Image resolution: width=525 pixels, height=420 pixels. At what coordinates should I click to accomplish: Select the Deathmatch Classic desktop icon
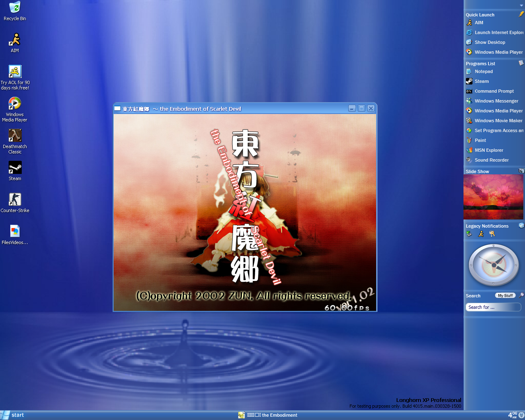point(15,142)
